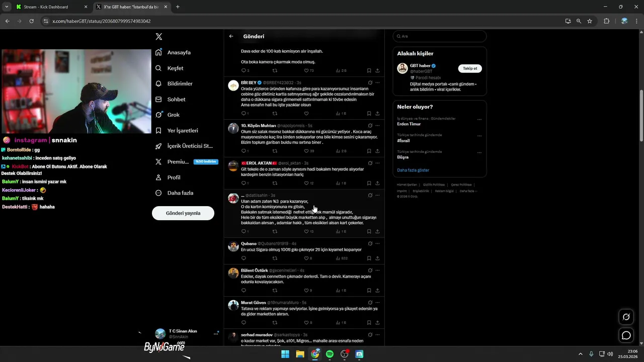Open more menu on @datlsahin reply

pos(377,195)
